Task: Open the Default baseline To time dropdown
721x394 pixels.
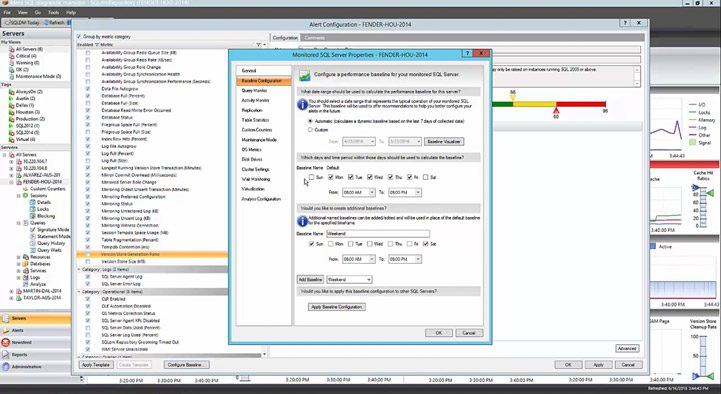Action: (418, 192)
